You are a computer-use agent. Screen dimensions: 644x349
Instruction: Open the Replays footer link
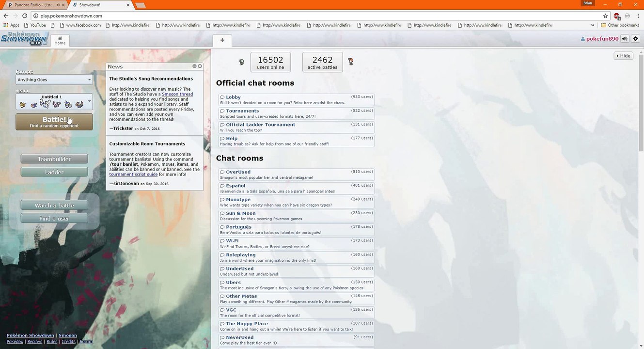tap(35, 341)
